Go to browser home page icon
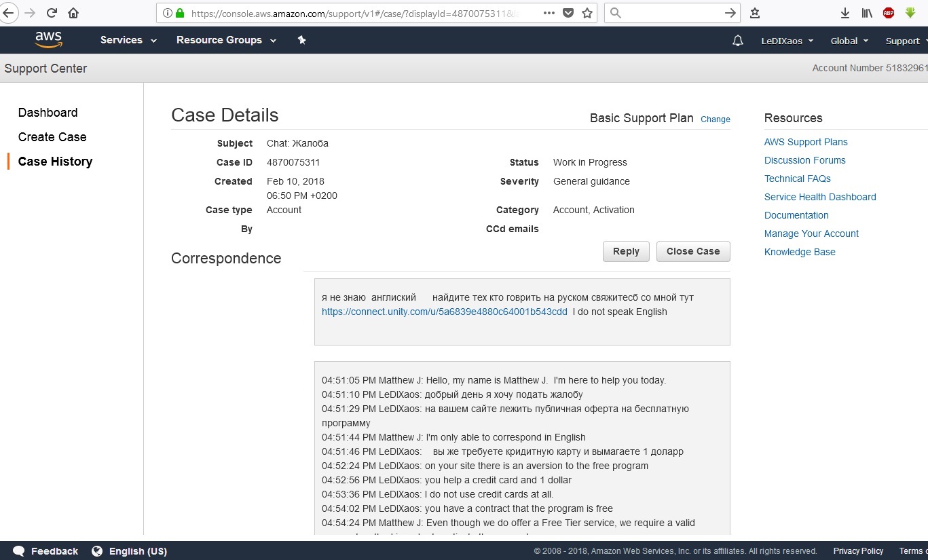 point(73,13)
